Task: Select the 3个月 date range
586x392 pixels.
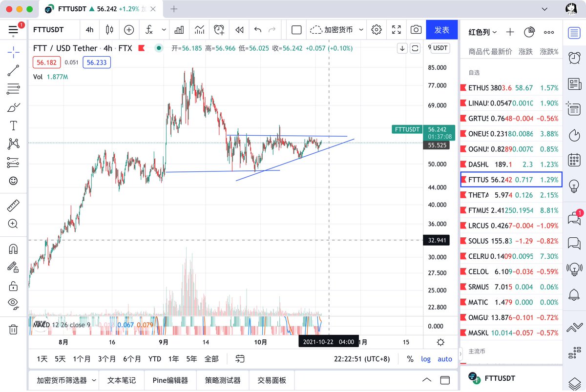Action: [107, 359]
